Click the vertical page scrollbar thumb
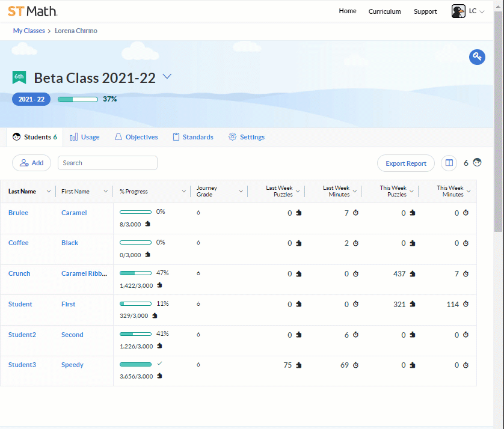 point(498,121)
